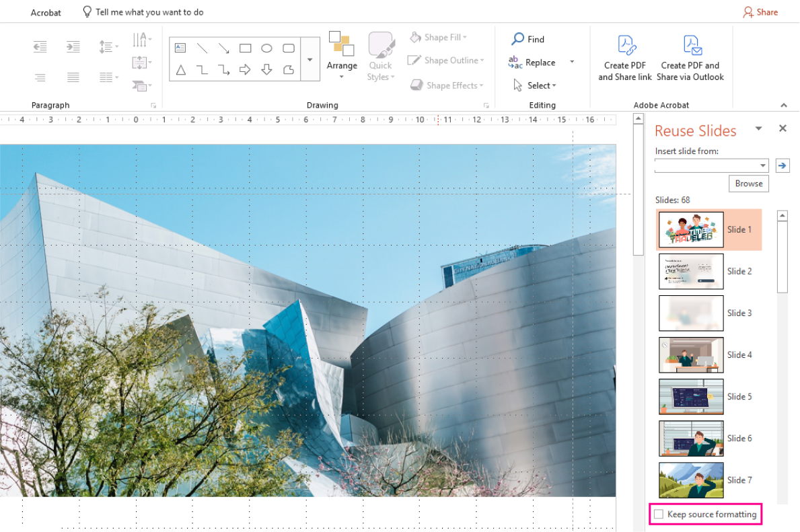Click Tell me what you want to do

pyautogui.click(x=143, y=11)
